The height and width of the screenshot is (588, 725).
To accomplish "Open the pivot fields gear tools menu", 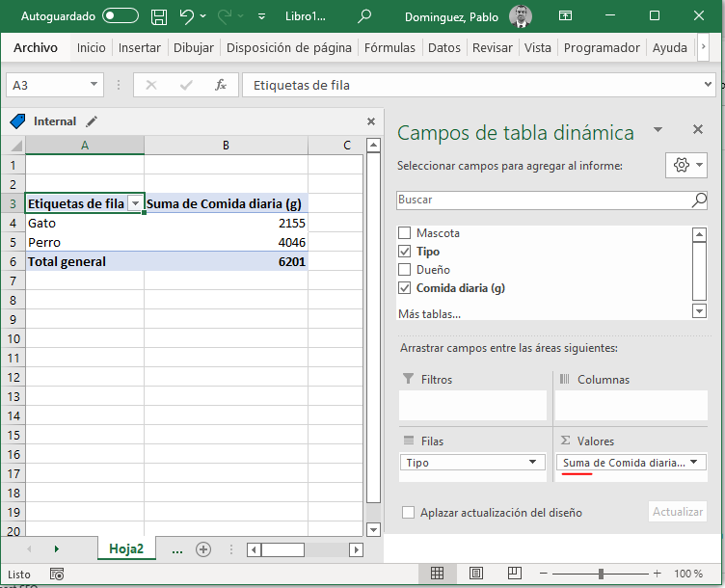I will click(x=686, y=165).
